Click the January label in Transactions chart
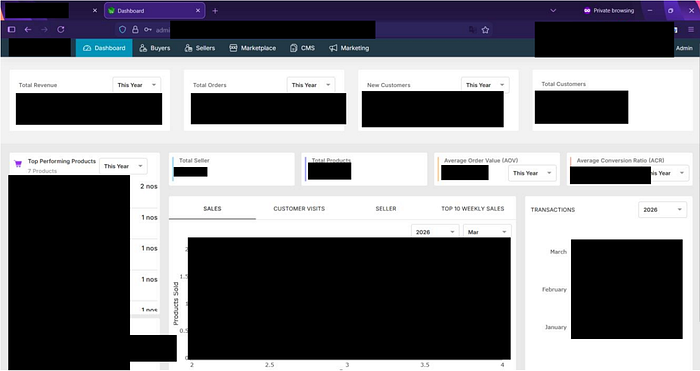Screen dimensions: 700x371 (555, 327)
